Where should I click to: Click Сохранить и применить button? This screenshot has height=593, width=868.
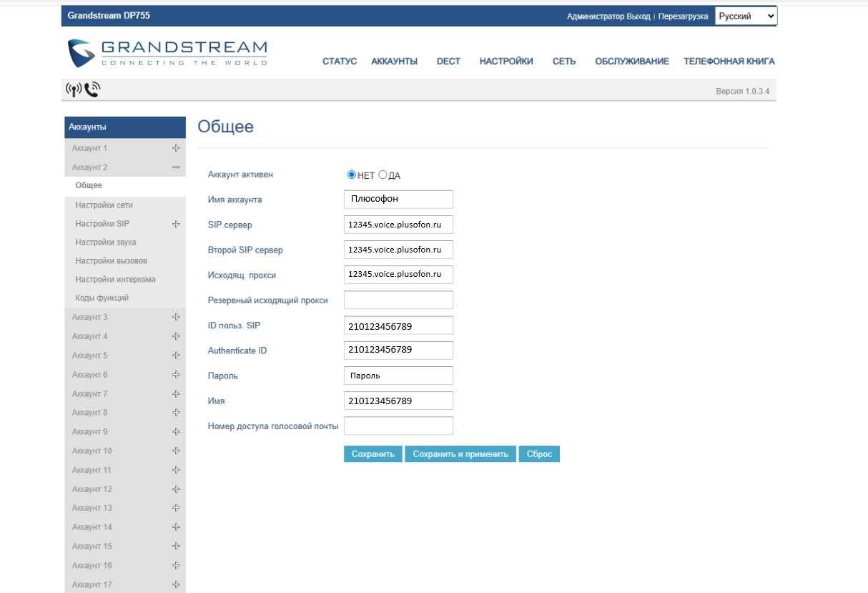point(460,454)
